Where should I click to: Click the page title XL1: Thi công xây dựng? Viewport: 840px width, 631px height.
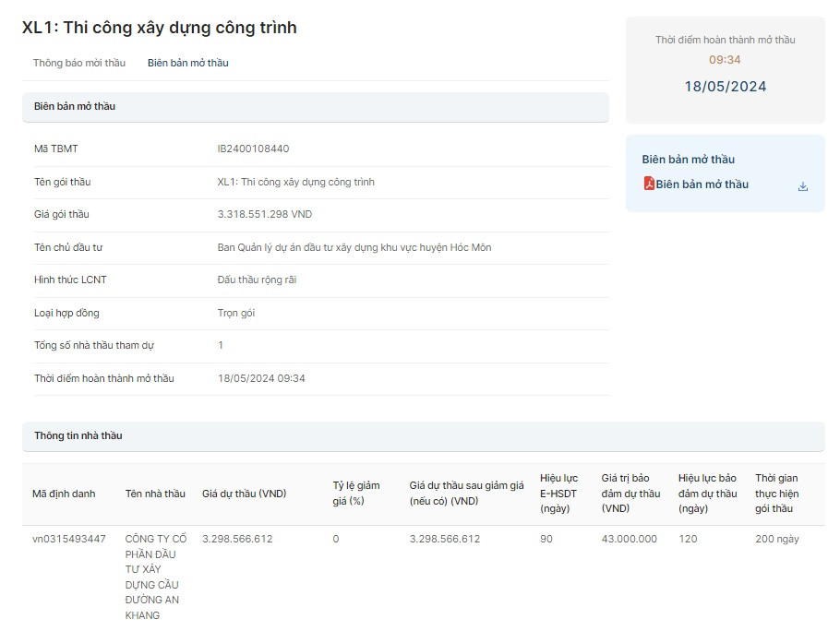160,28
